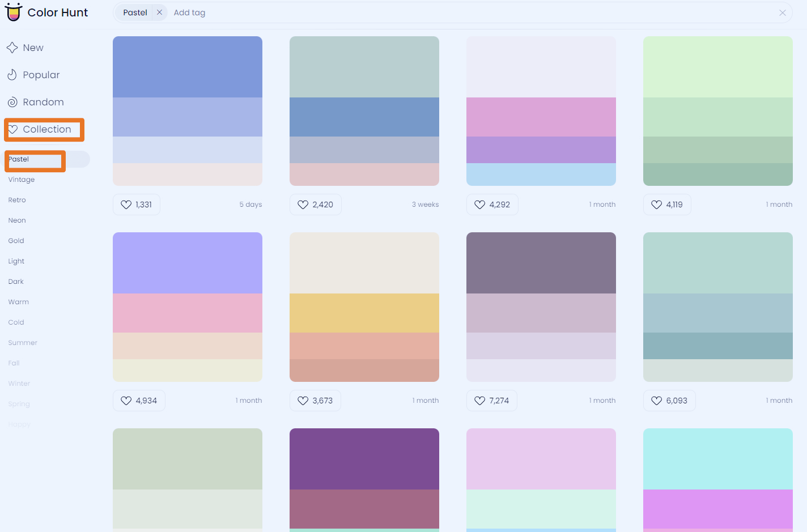Open the palette with 3,673 likes
This screenshot has width=807, height=532.
point(364,306)
